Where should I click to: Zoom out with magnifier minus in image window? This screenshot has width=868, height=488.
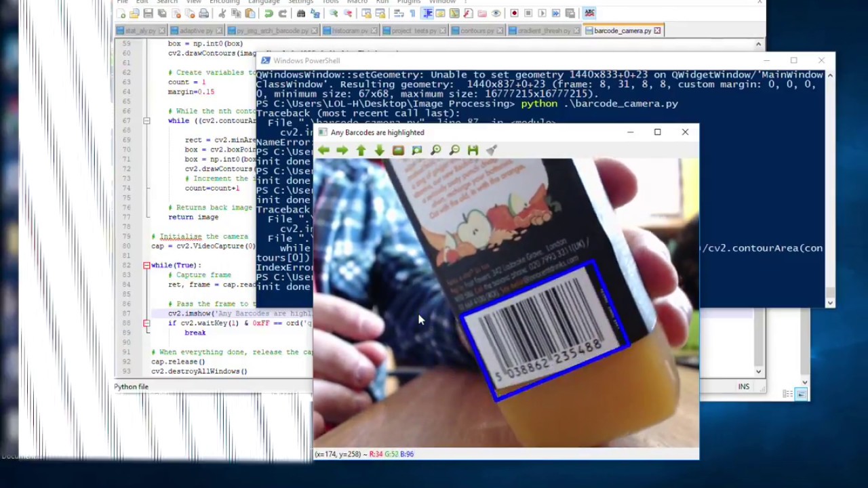click(454, 150)
